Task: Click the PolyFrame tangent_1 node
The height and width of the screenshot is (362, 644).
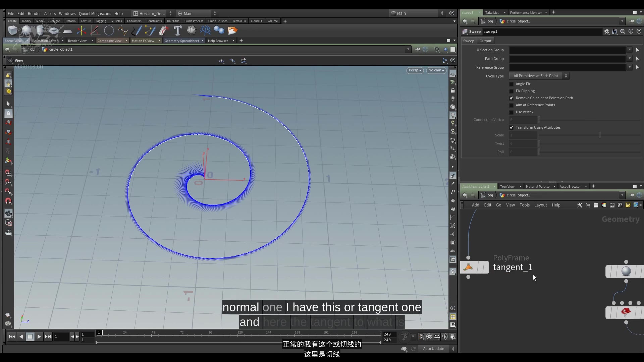Action: pyautogui.click(x=475, y=267)
